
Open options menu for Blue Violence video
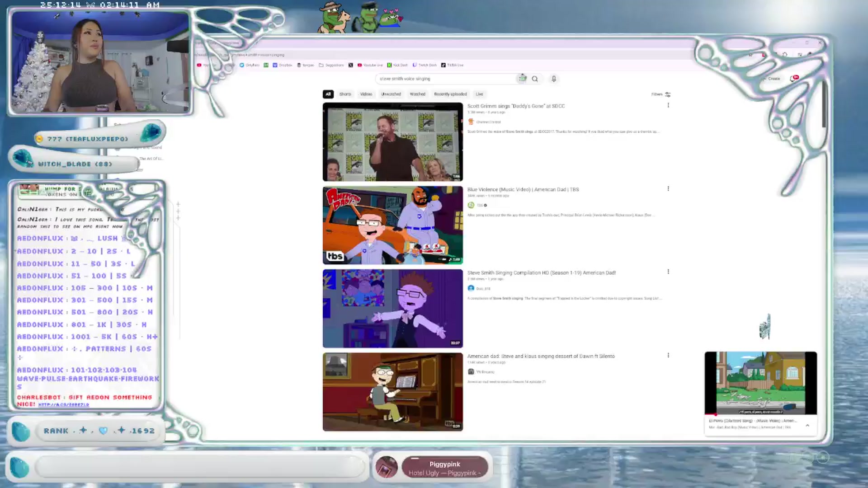pos(668,188)
